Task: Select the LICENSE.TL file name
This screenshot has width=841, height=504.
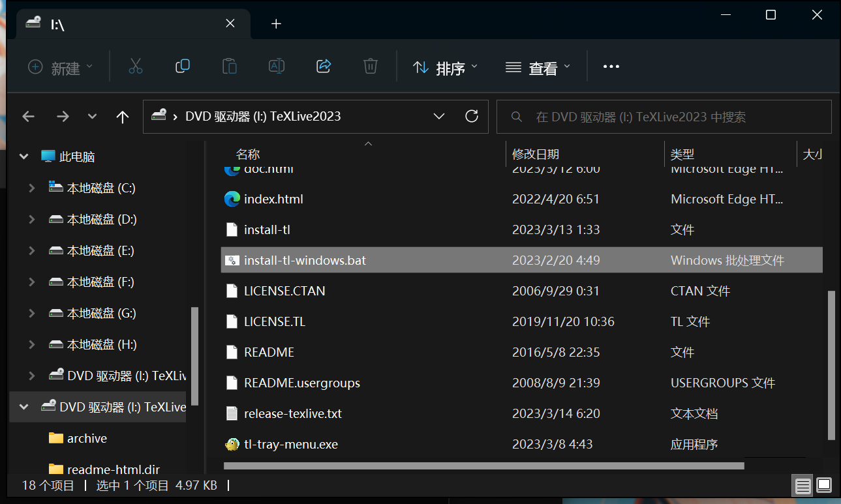Action: [x=275, y=321]
